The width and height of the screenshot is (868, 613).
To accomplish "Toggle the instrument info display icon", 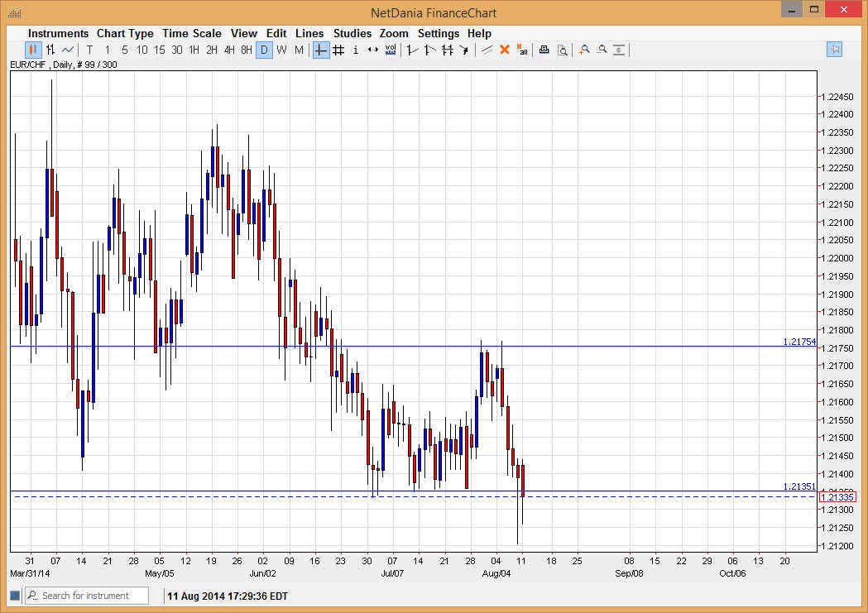I will click(x=355, y=50).
